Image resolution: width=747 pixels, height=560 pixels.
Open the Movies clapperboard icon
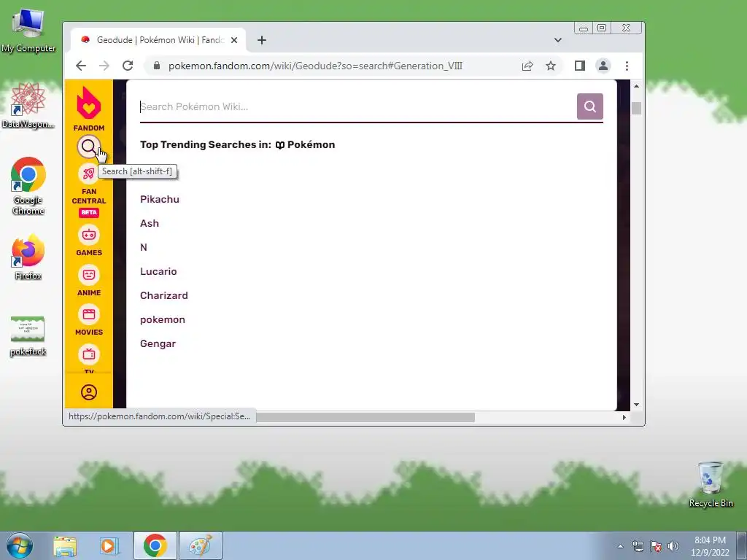coord(88,314)
